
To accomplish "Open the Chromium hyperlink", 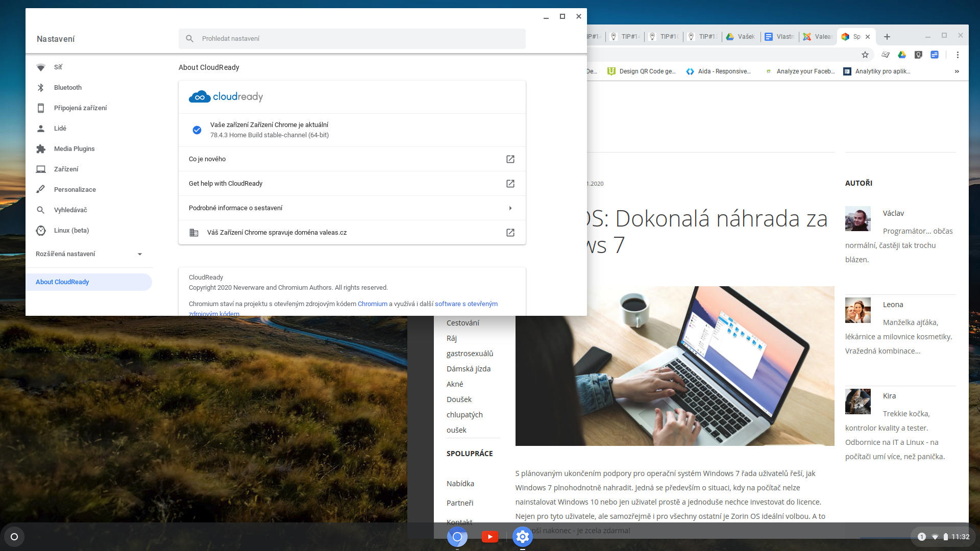I will click(372, 304).
